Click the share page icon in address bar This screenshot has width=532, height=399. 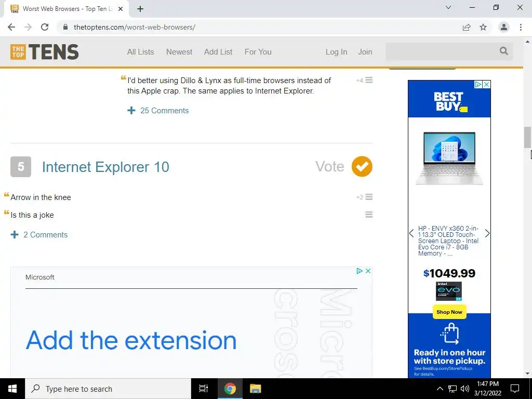(x=467, y=27)
